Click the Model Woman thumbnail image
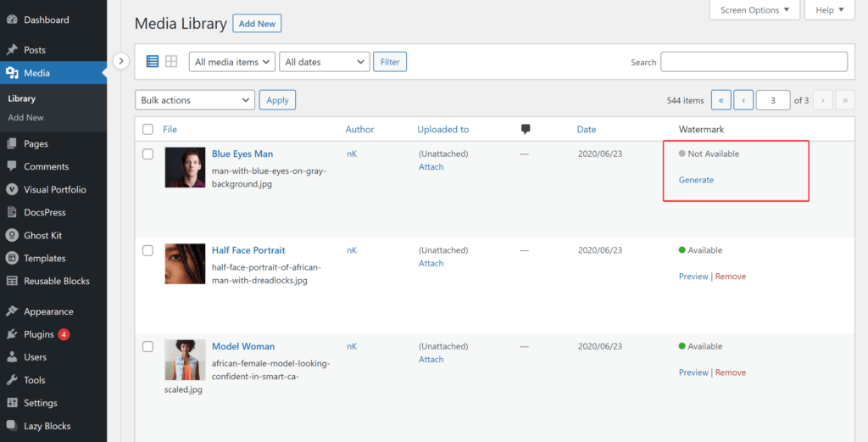Image resolution: width=868 pixels, height=442 pixels. click(185, 360)
